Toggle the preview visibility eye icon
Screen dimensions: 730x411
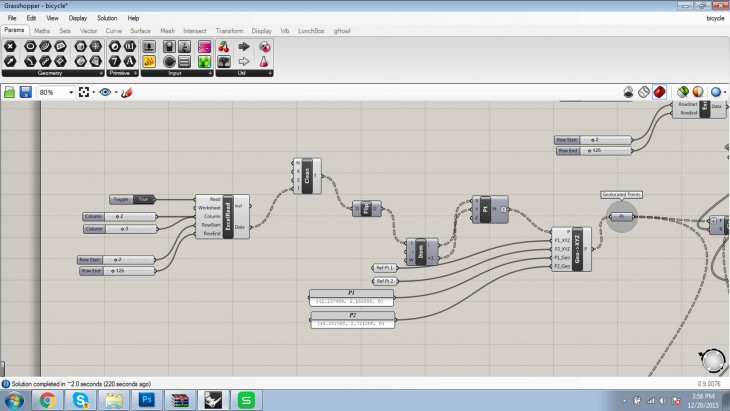[x=106, y=92]
